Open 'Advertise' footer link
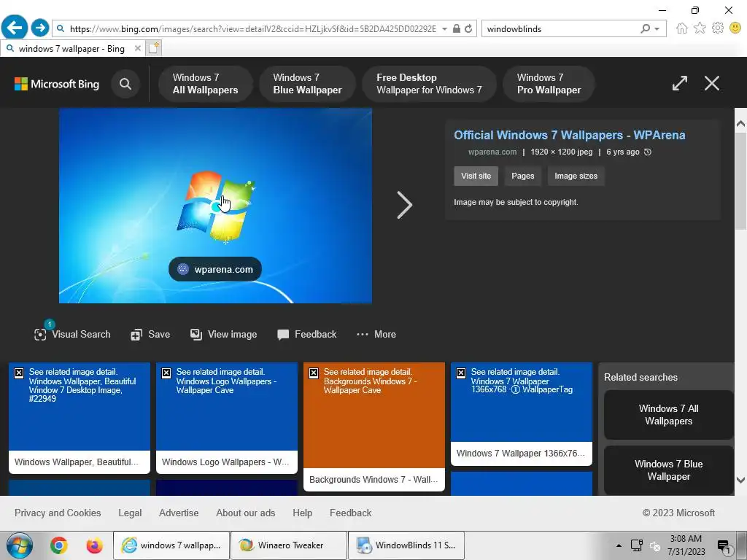The width and height of the screenshot is (747, 560). tap(179, 513)
